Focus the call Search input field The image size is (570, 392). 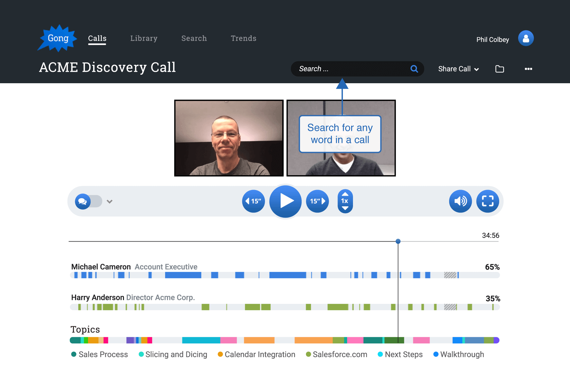pyautogui.click(x=357, y=69)
